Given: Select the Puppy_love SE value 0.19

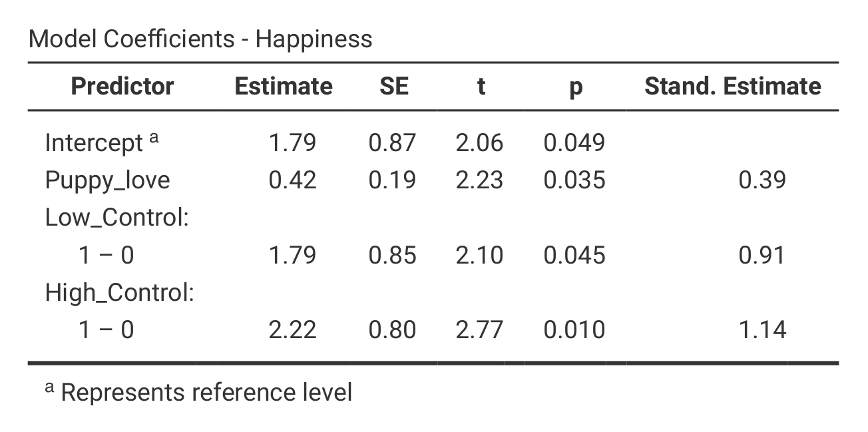Looking at the screenshot, I should (393, 180).
